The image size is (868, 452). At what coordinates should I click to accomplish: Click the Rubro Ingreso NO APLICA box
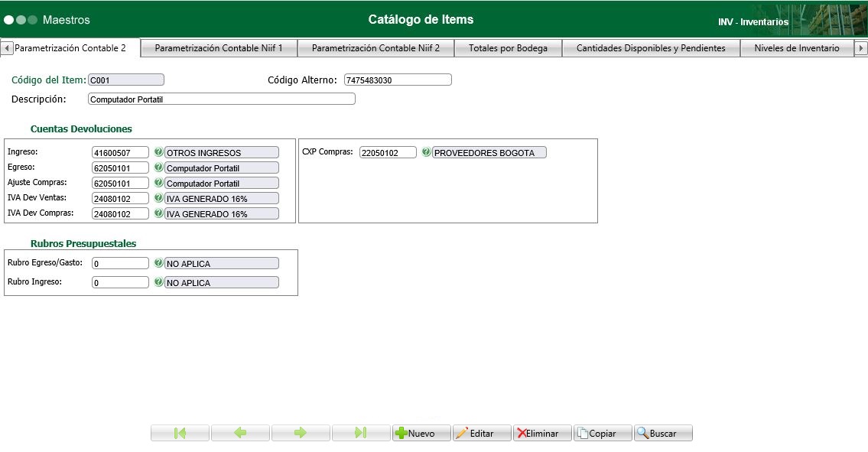click(x=222, y=282)
